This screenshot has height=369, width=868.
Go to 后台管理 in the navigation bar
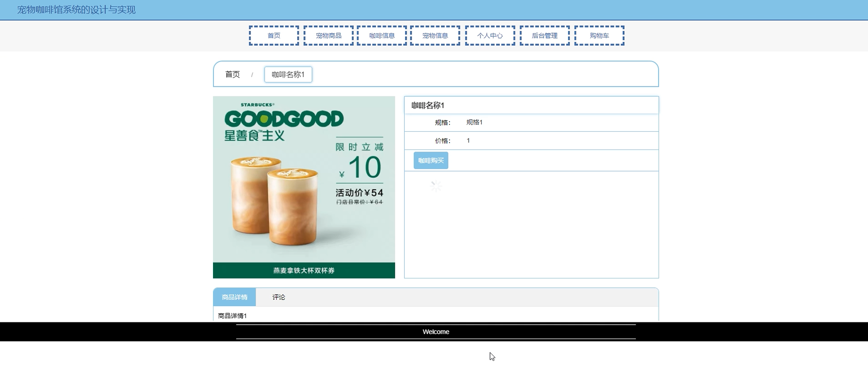(x=545, y=35)
